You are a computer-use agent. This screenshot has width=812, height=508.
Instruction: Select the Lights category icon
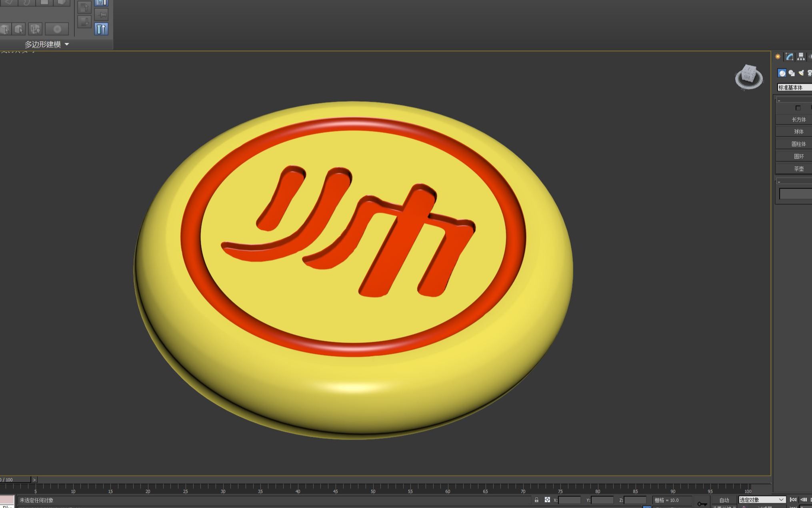(x=801, y=73)
